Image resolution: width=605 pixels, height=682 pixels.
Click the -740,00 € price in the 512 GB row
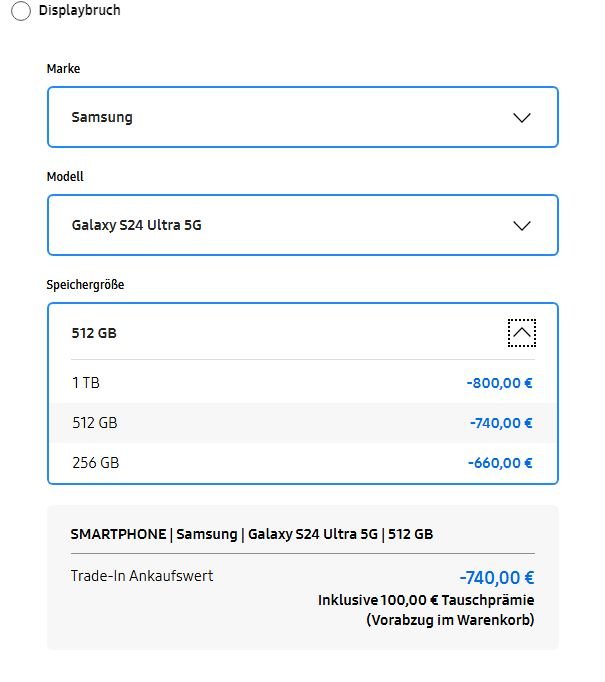(x=500, y=423)
